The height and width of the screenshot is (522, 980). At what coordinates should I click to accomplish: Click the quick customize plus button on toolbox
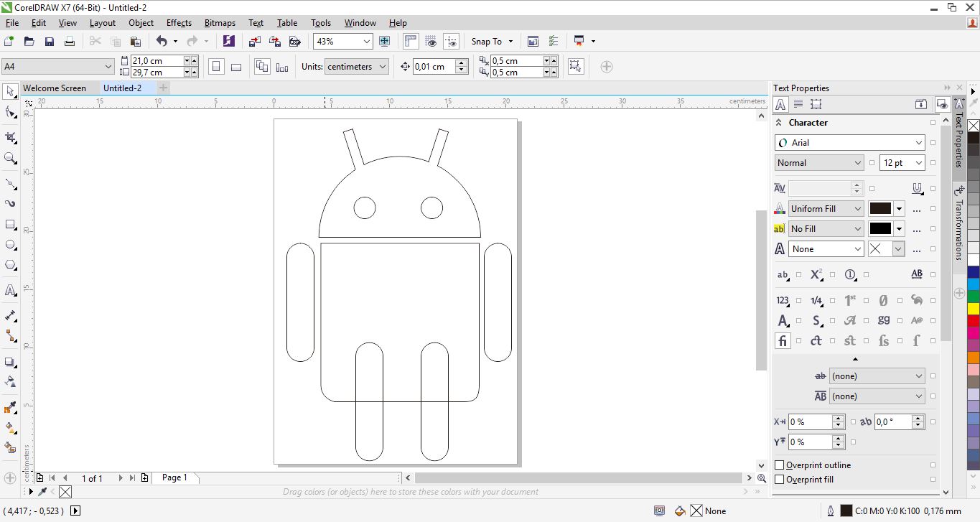click(x=10, y=477)
